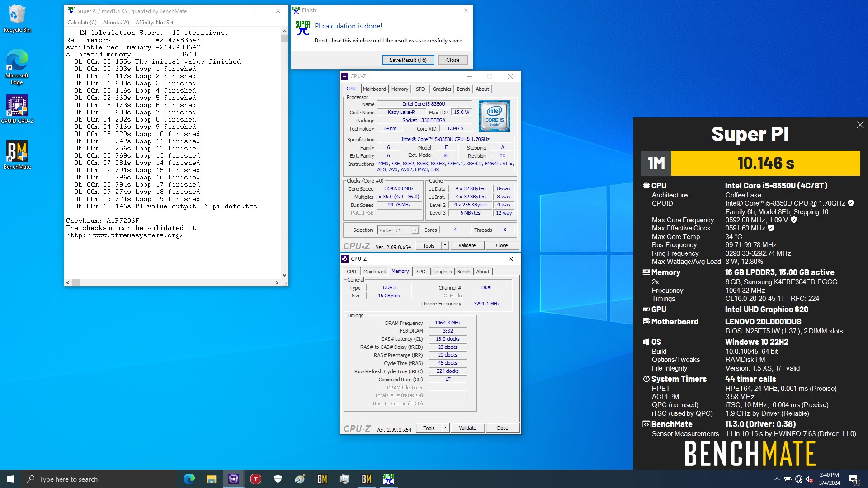Click the Super PI horizontal scrollbar left arrow
868x488 pixels.
(68, 282)
